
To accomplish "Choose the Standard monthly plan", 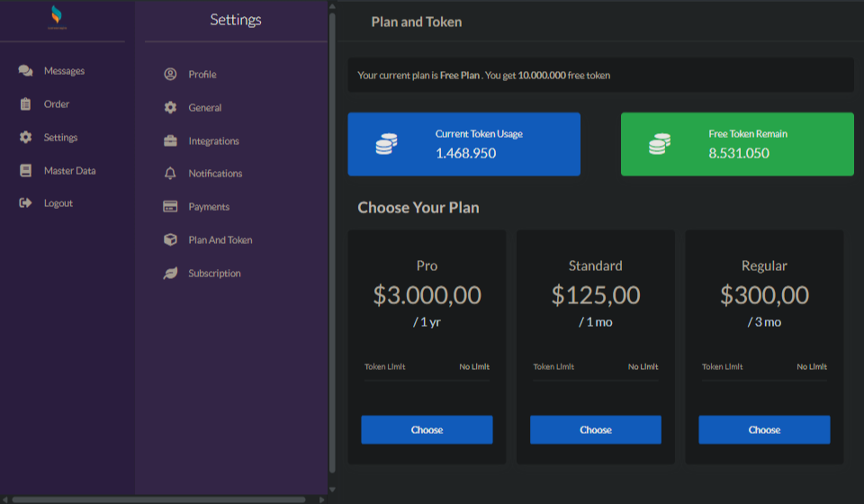I will [x=595, y=429].
